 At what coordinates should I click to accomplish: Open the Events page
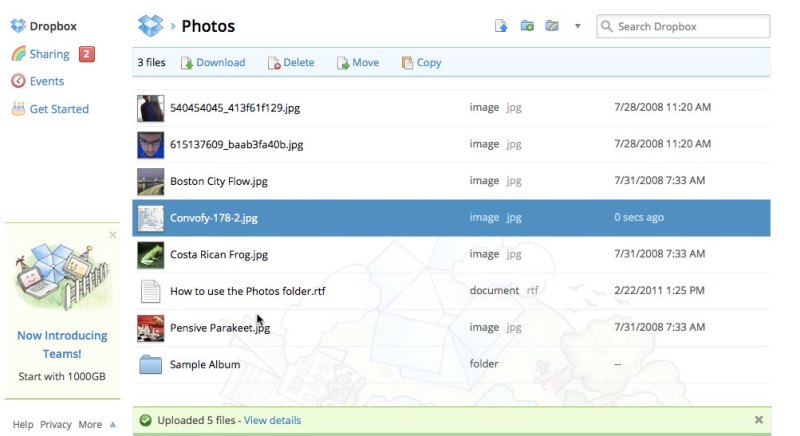click(x=46, y=81)
